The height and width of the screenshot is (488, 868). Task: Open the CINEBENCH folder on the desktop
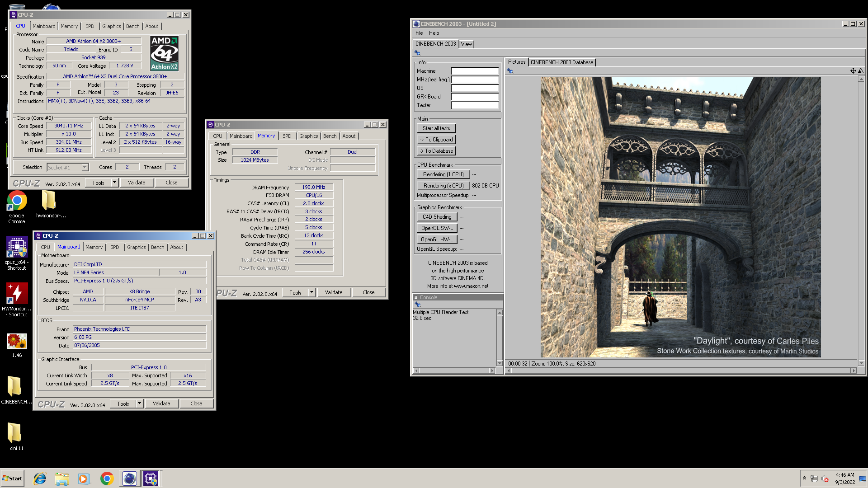pos(16,390)
